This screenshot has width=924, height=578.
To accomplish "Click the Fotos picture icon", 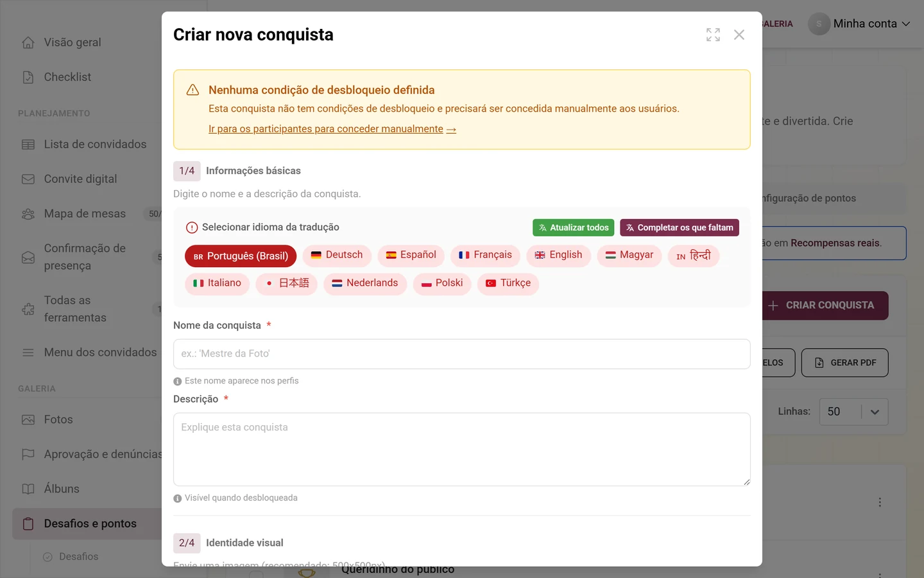I will [28, 419].
